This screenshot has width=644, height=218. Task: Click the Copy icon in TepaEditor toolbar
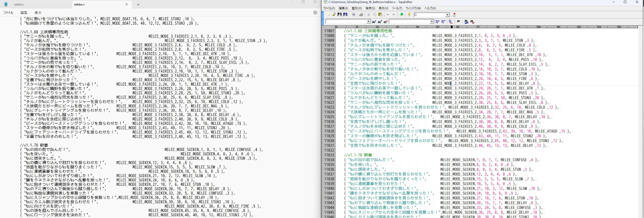click(374, 15)
